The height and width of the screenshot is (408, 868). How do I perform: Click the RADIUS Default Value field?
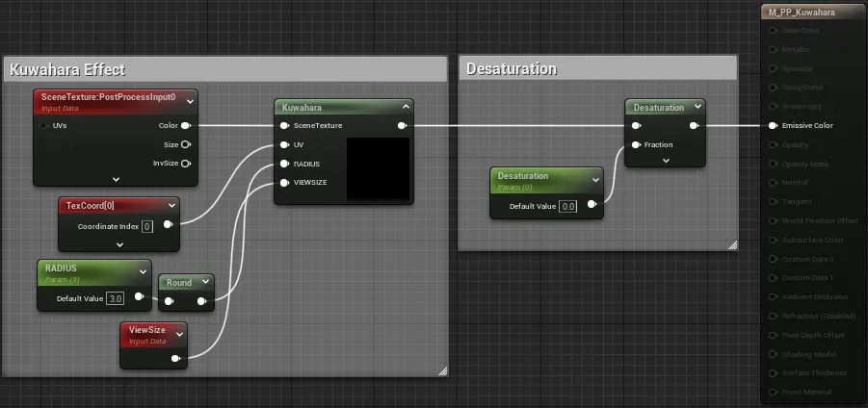tap(116, 298)
